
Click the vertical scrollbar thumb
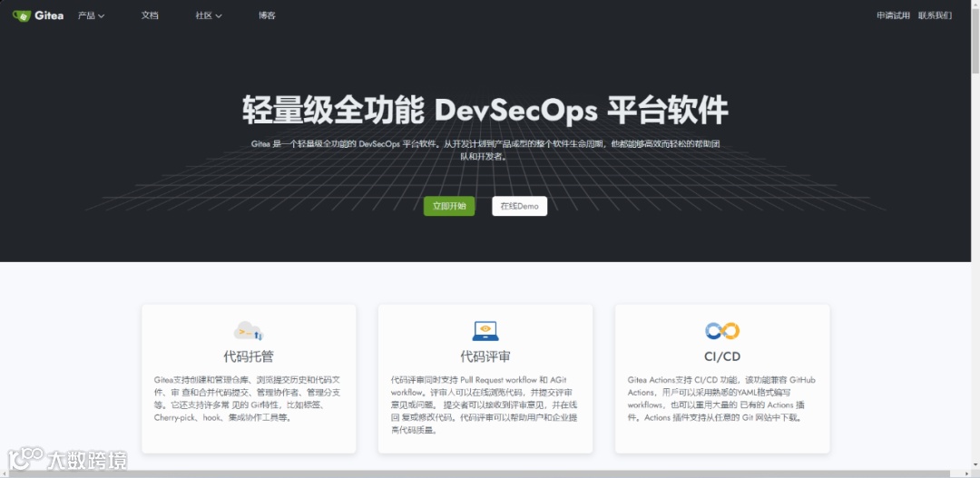(975, 42)
